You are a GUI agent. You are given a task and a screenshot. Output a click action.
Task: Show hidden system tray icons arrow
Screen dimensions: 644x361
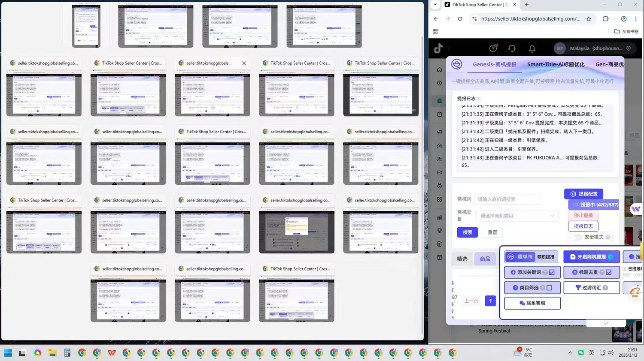(x=570, y=353)
